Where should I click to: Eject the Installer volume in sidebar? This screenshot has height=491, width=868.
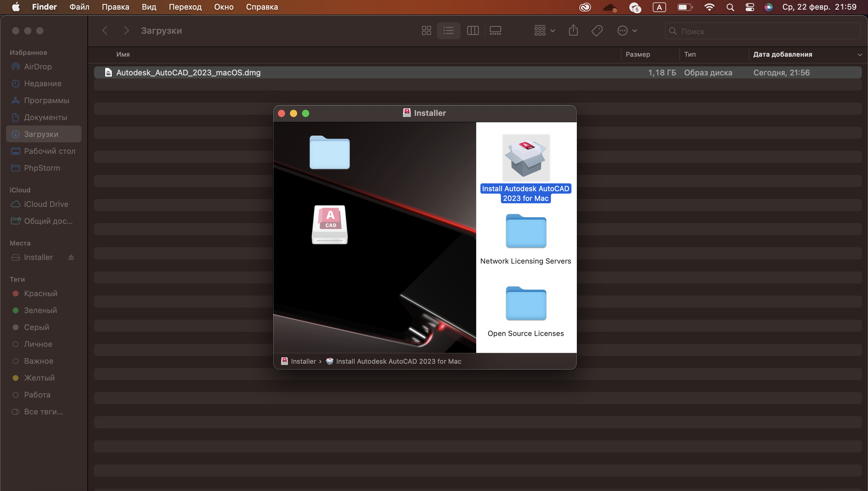pos(71,257)
